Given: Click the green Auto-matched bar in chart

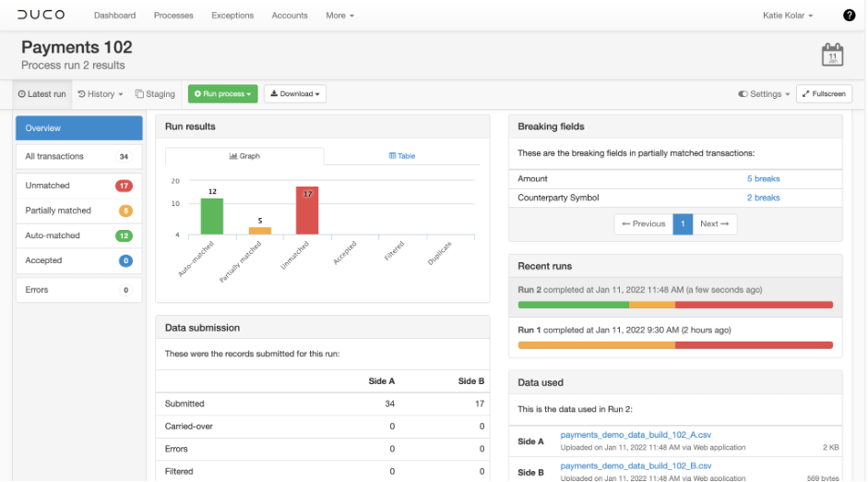Looking at the screenshot, I should (212, 217).
